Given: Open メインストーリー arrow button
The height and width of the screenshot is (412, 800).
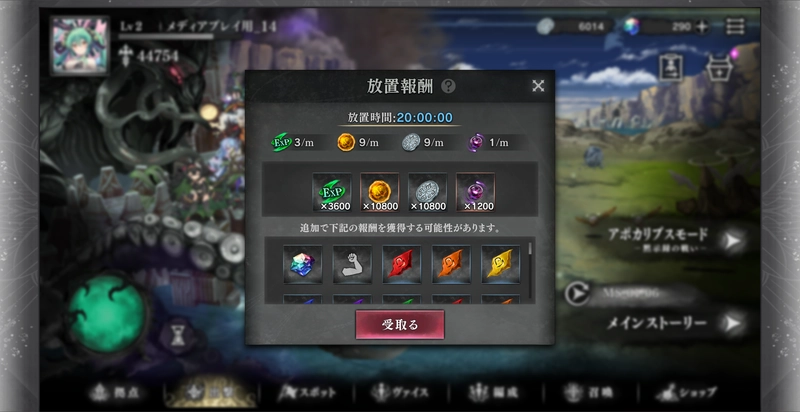Looking at the screenshot, I should [733, 323].
